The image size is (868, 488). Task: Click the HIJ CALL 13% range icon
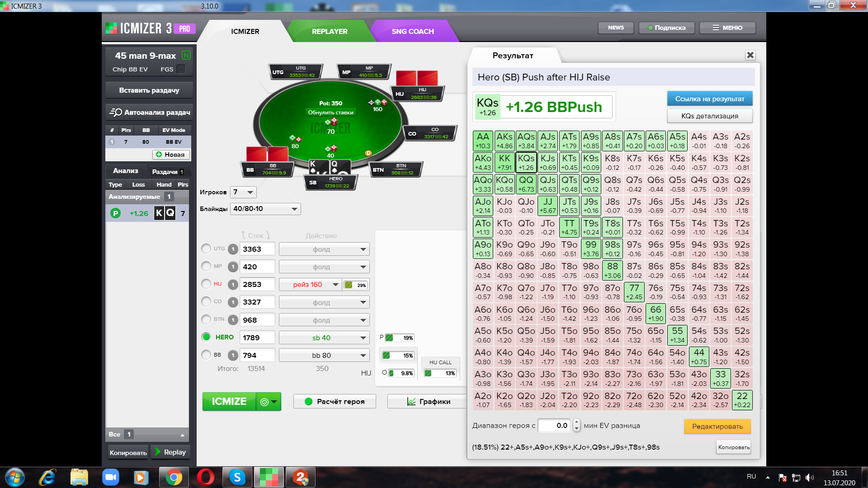click(428, 373)
